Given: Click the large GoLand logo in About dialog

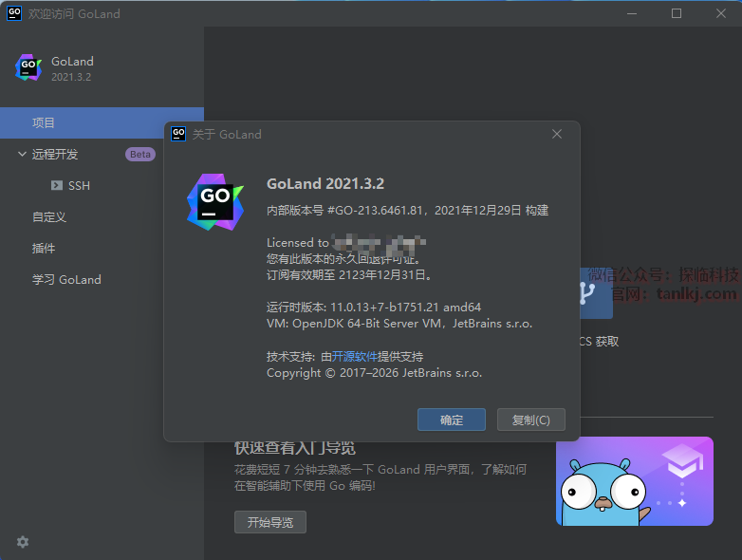Looking at the screenshot, I should pos(215,202).
